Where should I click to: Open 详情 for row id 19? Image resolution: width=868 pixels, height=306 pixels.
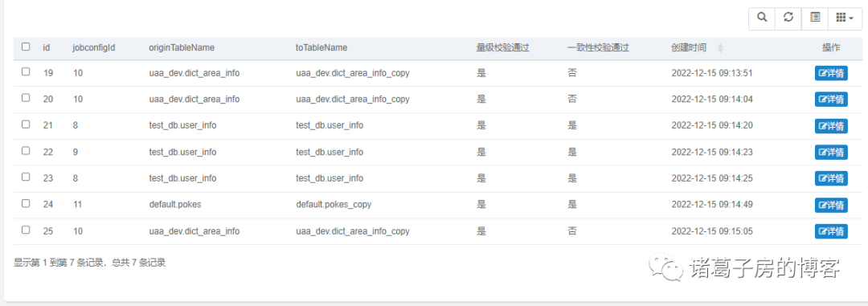tap(831, 73)
